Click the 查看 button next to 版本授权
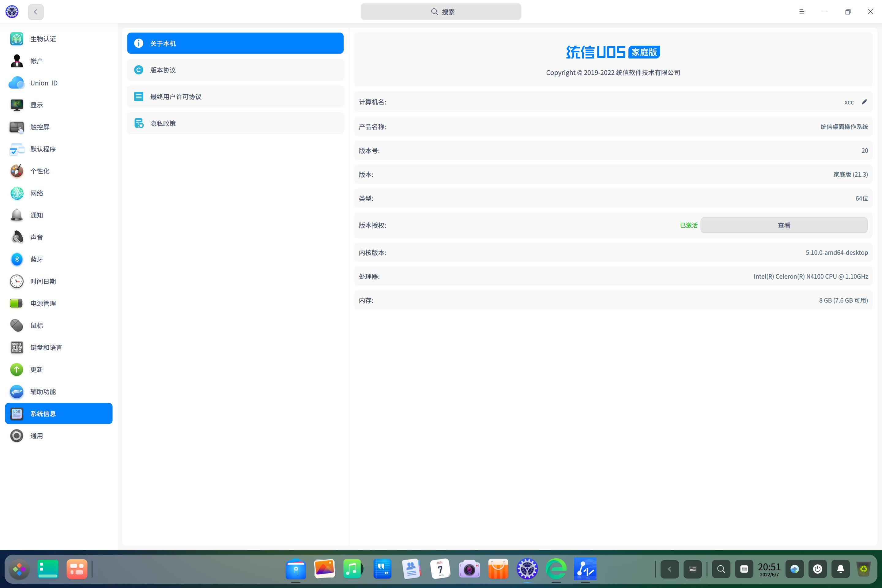 click(784, 225)
